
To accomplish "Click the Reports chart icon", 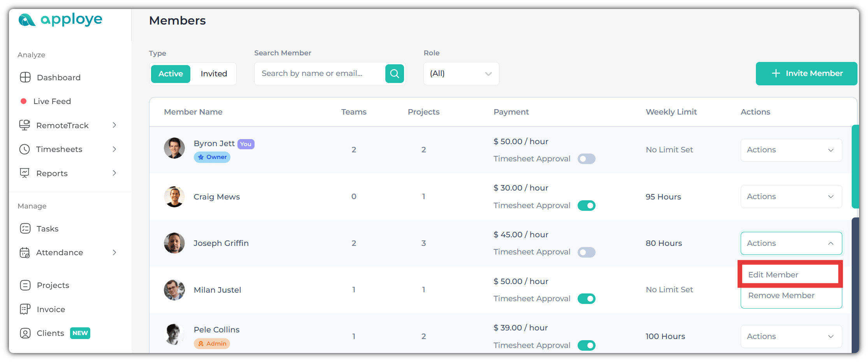I will click(x=25, y=173).
